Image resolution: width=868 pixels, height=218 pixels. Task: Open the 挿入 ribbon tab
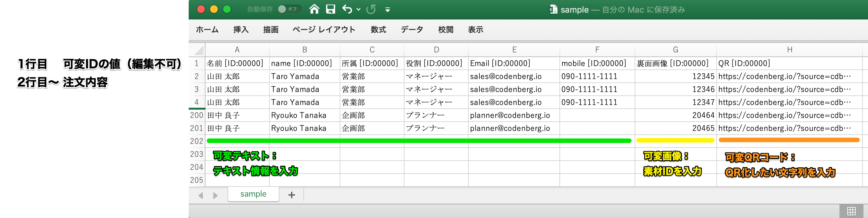pyautogui.click(x=241, y=30)
